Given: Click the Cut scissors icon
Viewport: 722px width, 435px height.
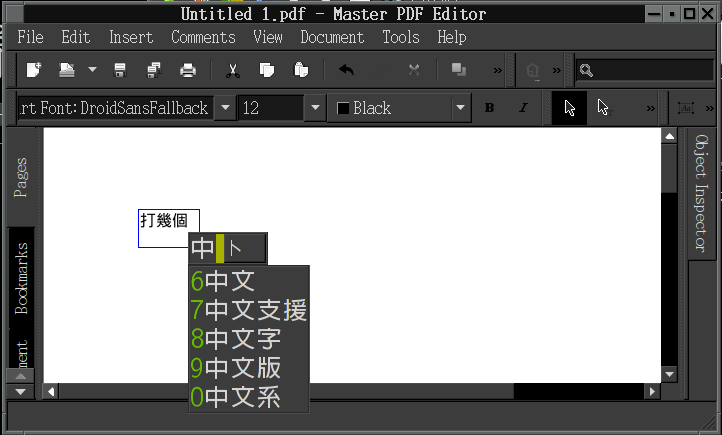Looking at the screenshot, I should [233, 70].
